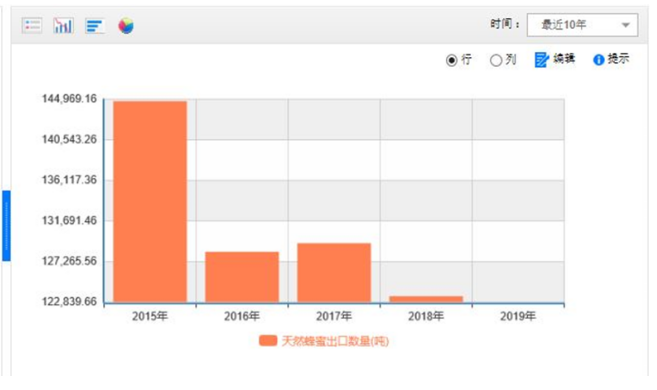This screenshot has height=390, width=657.
Task: Click the 2017年 axis label
Action: [334, 316]
